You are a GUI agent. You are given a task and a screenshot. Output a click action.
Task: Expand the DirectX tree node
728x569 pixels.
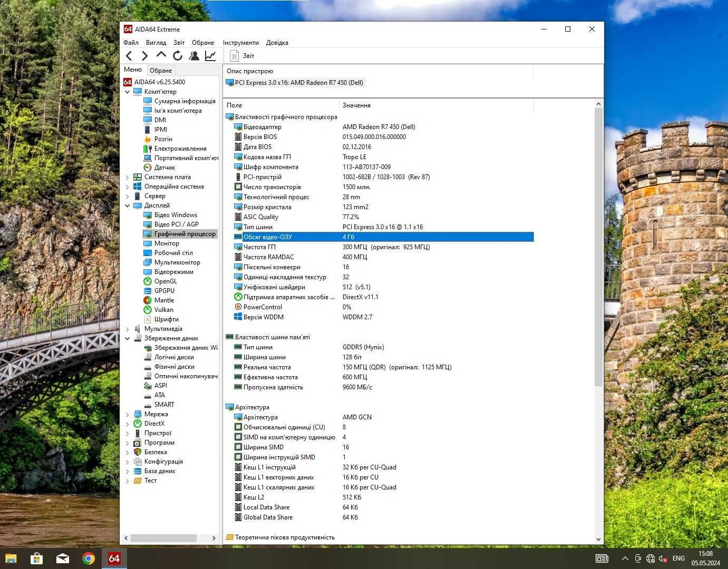[128, 424]
